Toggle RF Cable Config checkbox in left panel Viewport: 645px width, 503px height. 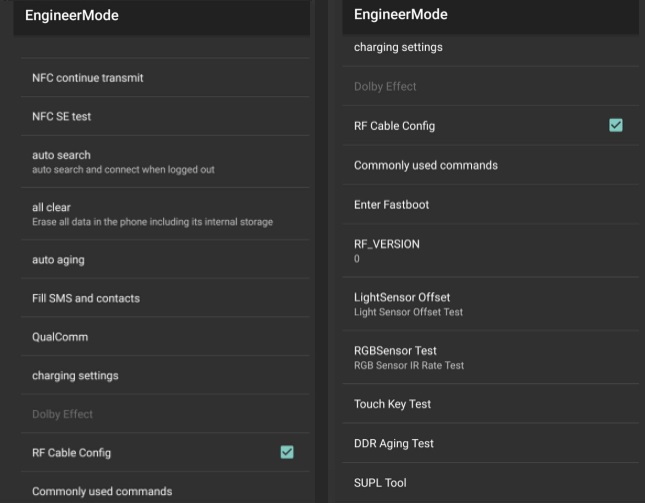(287, 452)
